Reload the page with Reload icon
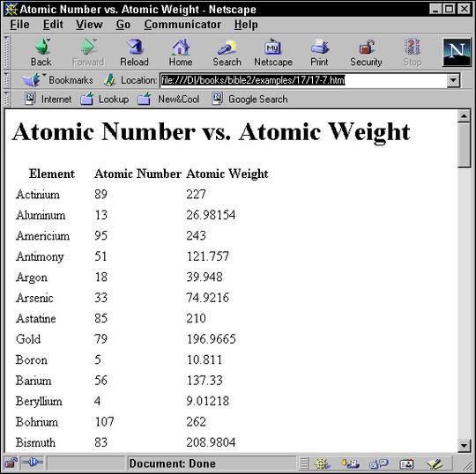The height and width of the screenshot is (474, 476). click(134, 47)
